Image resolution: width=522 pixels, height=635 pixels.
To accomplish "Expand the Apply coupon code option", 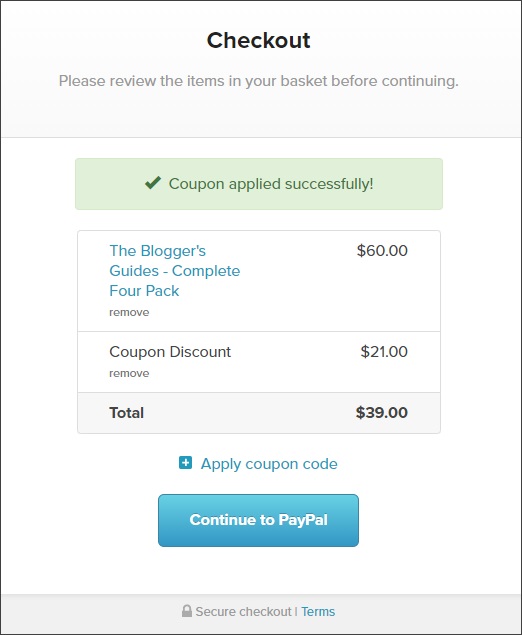I will pyautogui.click(x=269, y=464).
